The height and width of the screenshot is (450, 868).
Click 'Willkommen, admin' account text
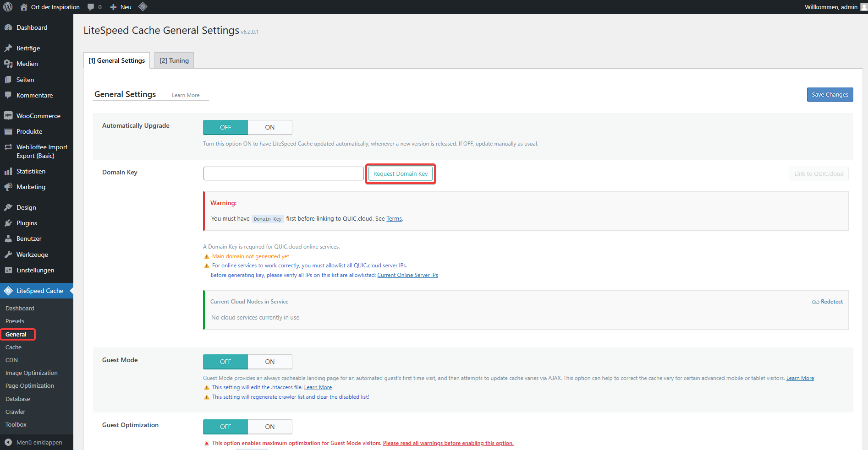pos(831,7)
